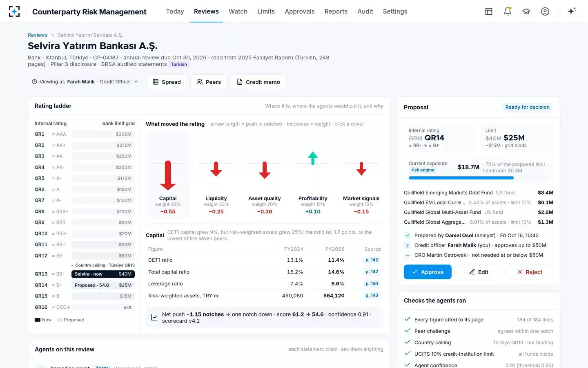This screenshot has height=368, width=588.
Task: Reject the proposal
Action: click(x=529, y=272)
